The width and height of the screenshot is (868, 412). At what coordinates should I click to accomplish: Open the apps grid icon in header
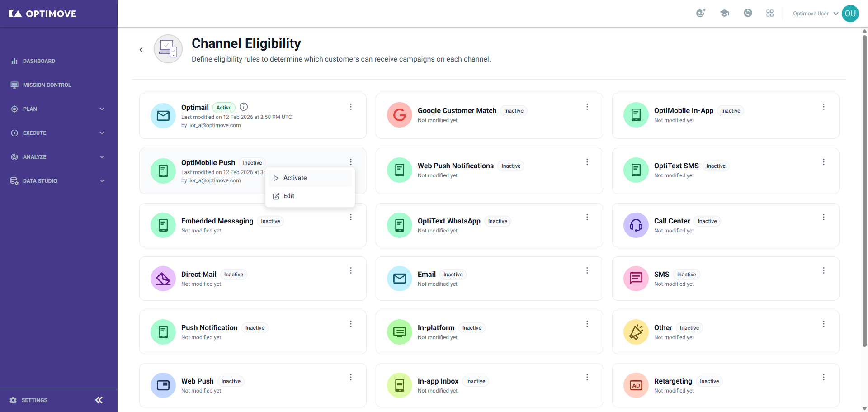pyautogui.click(x=770, y=13)
